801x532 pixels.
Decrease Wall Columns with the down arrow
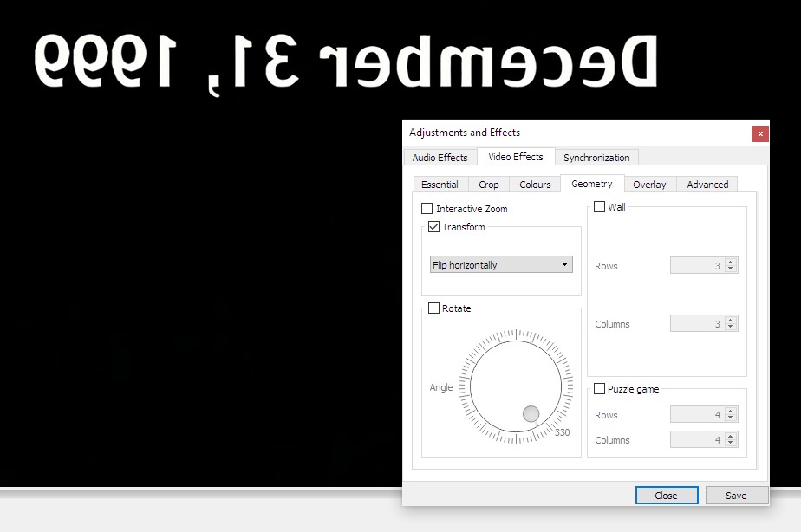click(731, 327)
